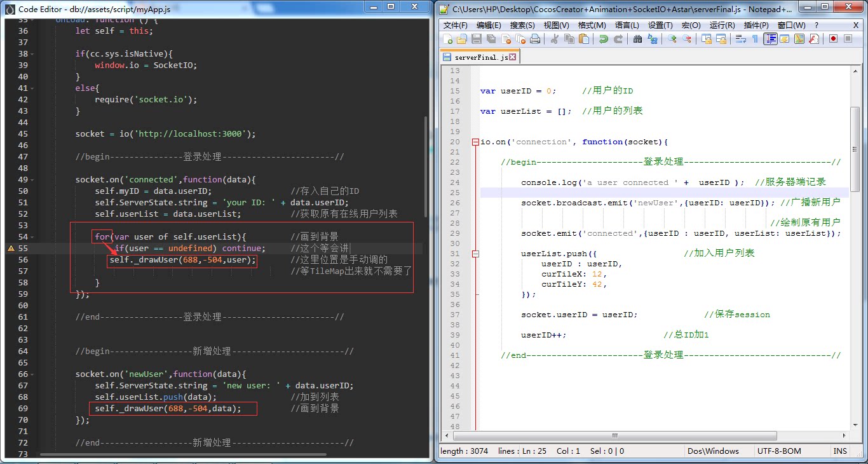Open the 插件(P) plugins menu
Viewport: 868px width, 464px height.
tap(756, 25)
